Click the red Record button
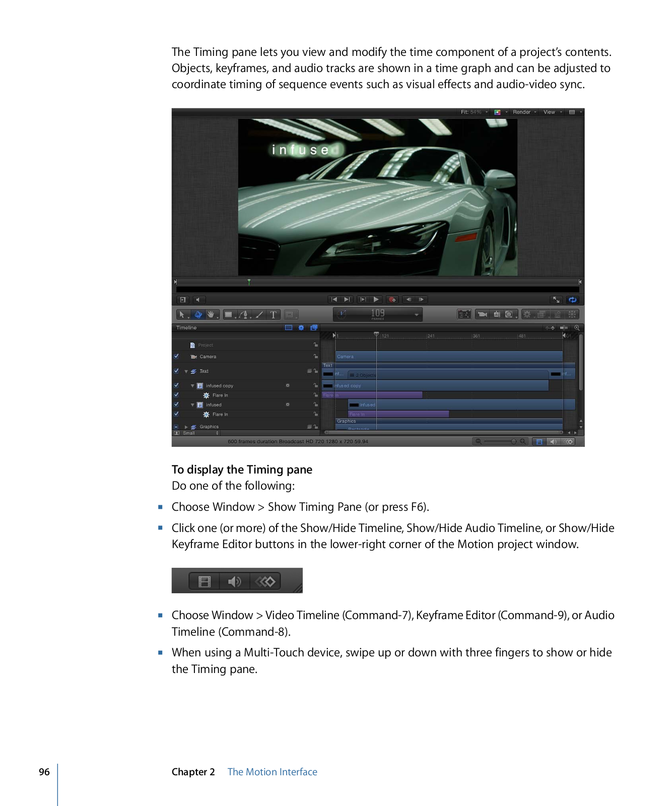 click(x=392, y=299)
